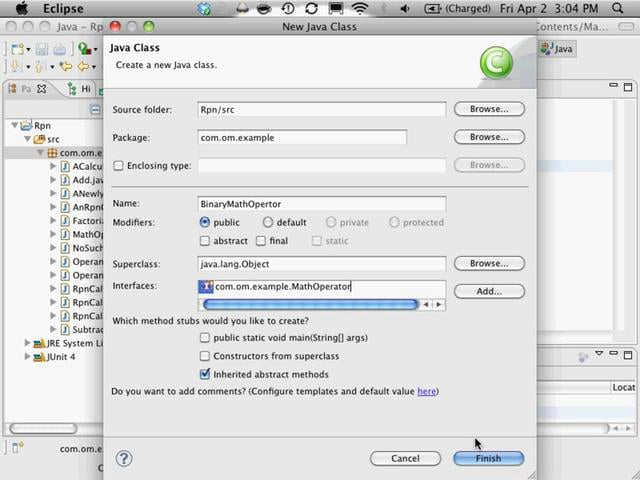Image resolution: width=640 pixels, height=480 pixels.
Task: Open the Run dropdown arrow
Action: coord(96,50)
